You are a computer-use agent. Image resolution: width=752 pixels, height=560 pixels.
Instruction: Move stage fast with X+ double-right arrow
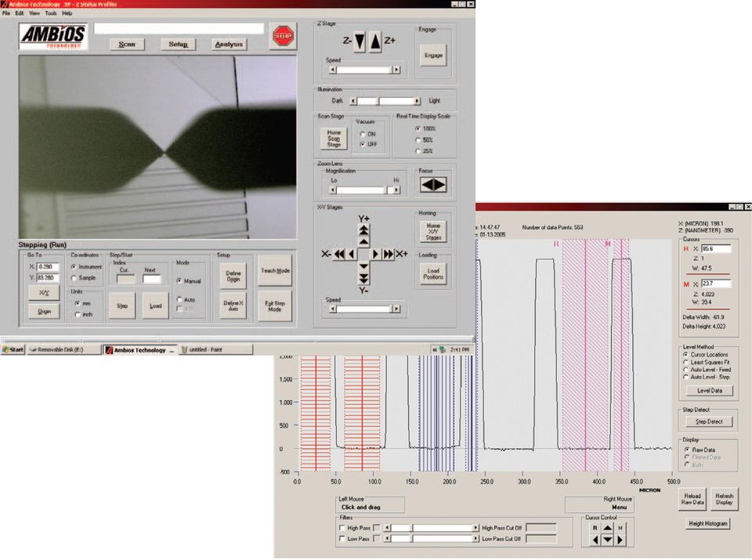388,254
